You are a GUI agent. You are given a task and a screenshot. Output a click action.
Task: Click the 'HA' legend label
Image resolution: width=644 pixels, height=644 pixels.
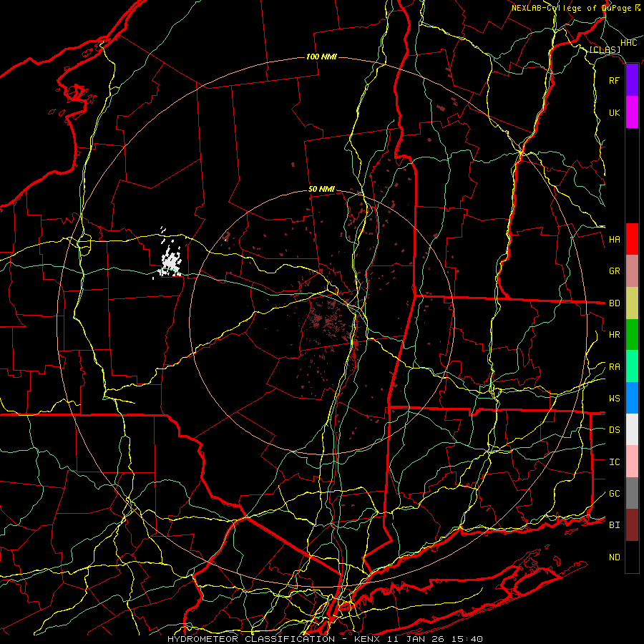click(615, 240)
